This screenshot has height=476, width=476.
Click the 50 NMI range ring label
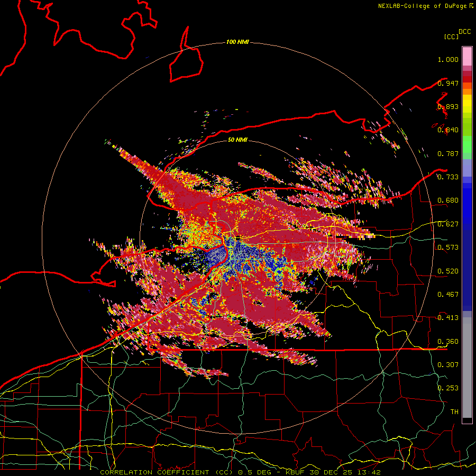click(237, 140)
